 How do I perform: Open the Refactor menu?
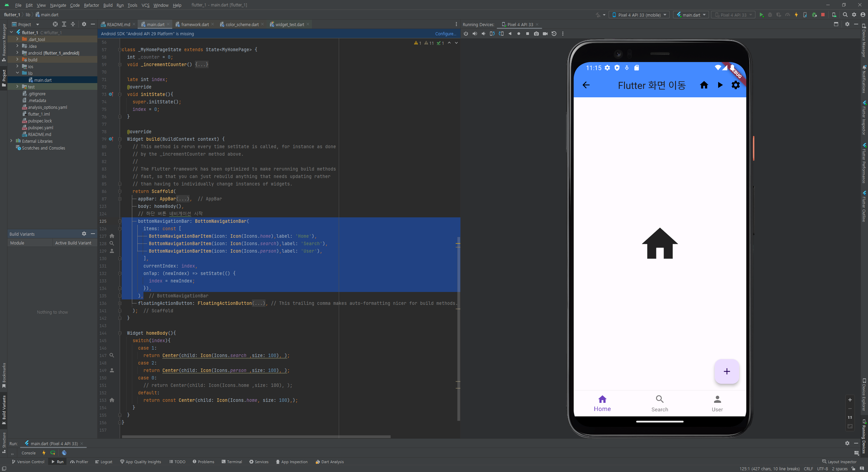91,5
